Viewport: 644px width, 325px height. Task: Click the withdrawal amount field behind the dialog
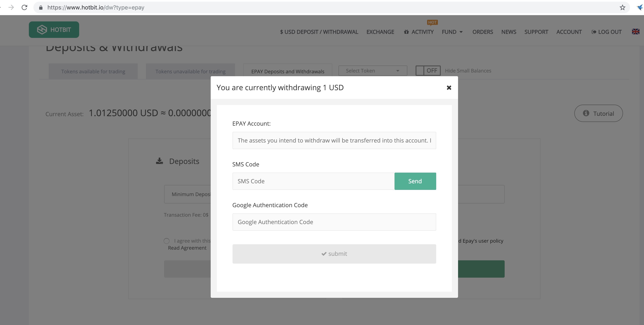click(x=481, y=194)
